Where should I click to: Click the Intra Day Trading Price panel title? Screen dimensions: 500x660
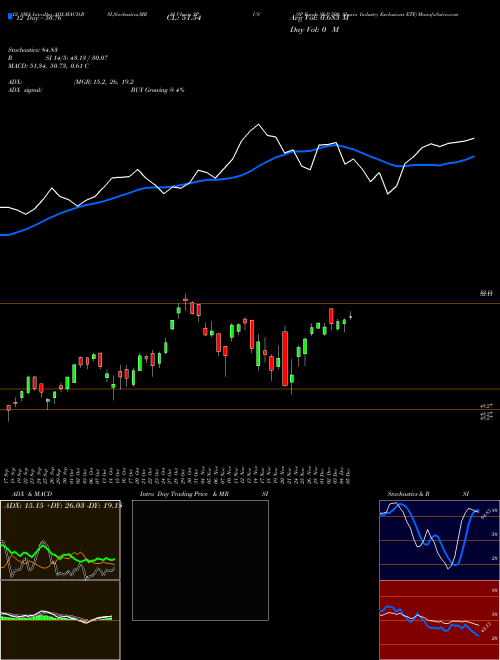tap(184, 494)
